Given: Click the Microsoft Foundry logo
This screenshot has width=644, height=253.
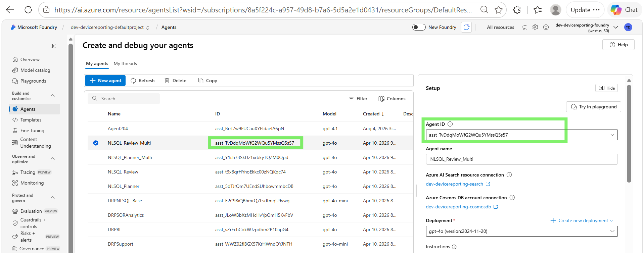Looking at the screenshot, I should [x=34, y=27].
